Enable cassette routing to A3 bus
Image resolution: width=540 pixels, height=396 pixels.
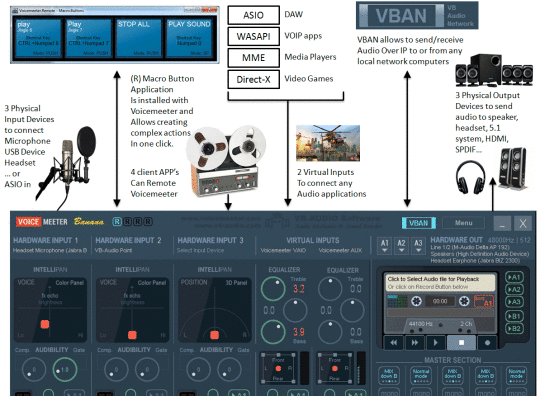click(514, 302)
